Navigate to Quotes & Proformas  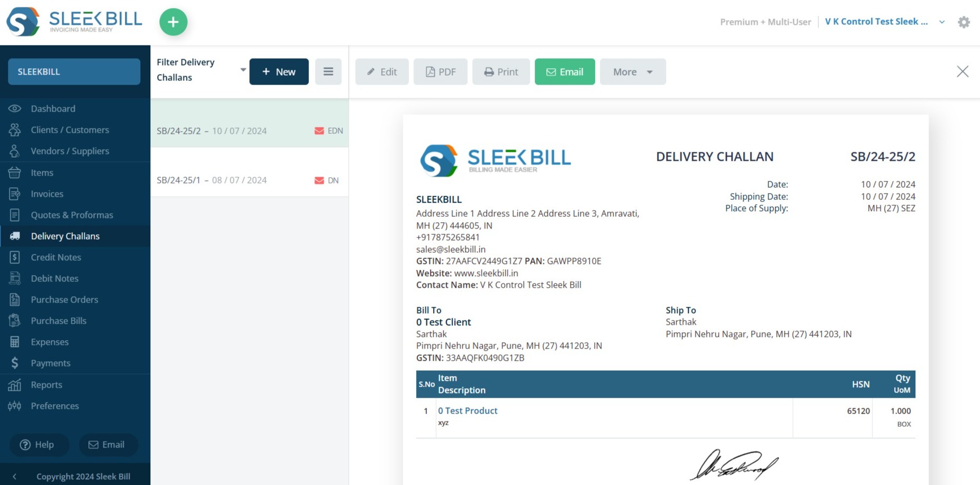tap(72, 215)
